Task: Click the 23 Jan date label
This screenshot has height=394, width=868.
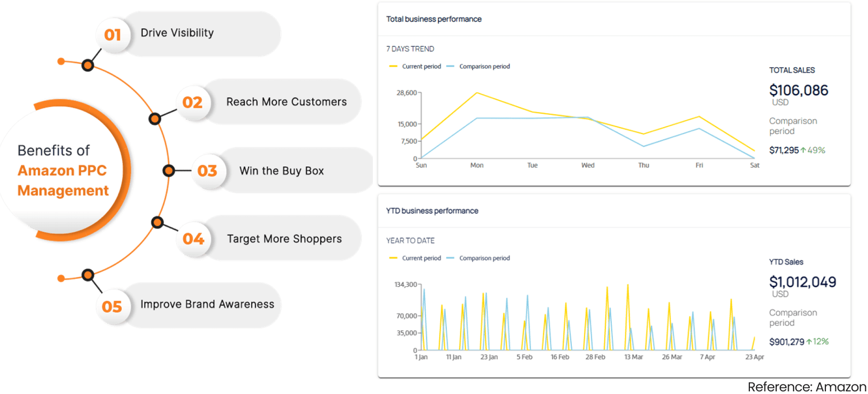Action: pos(489,357)
